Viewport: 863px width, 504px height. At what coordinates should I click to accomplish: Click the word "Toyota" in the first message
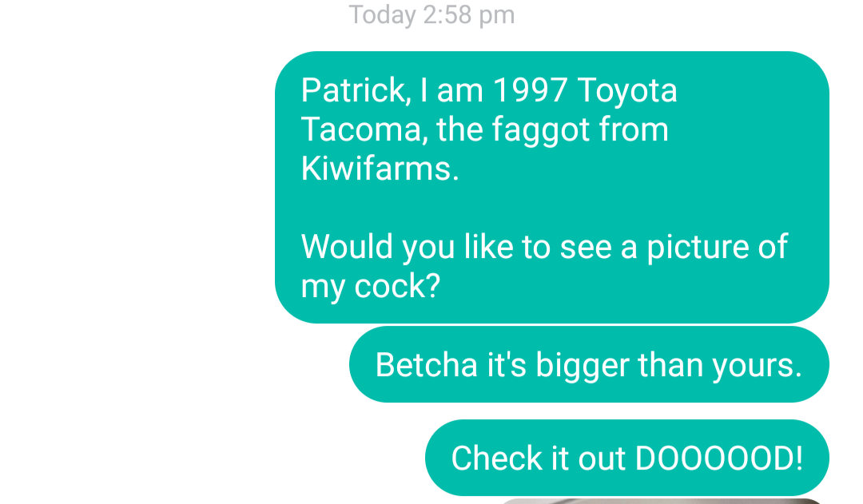click(x=627, y=91)
